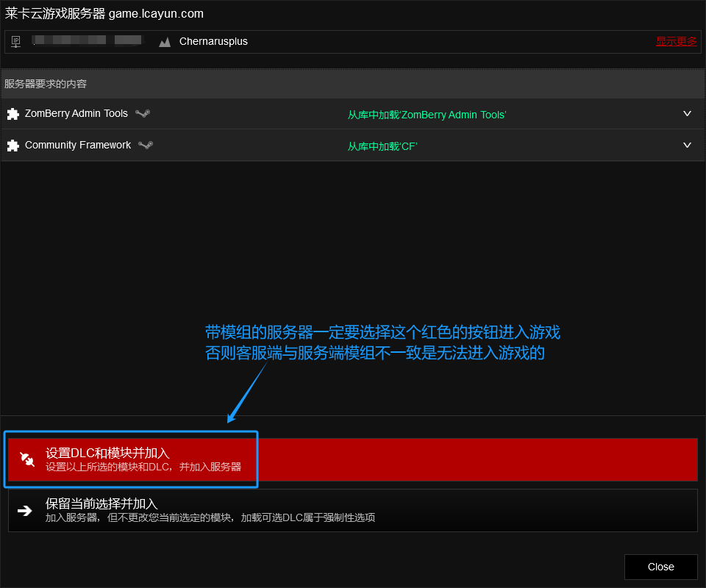Click the plug icon on the red join button
The width and height of the screenshot is (706, 588).
[x=27, y=459]
